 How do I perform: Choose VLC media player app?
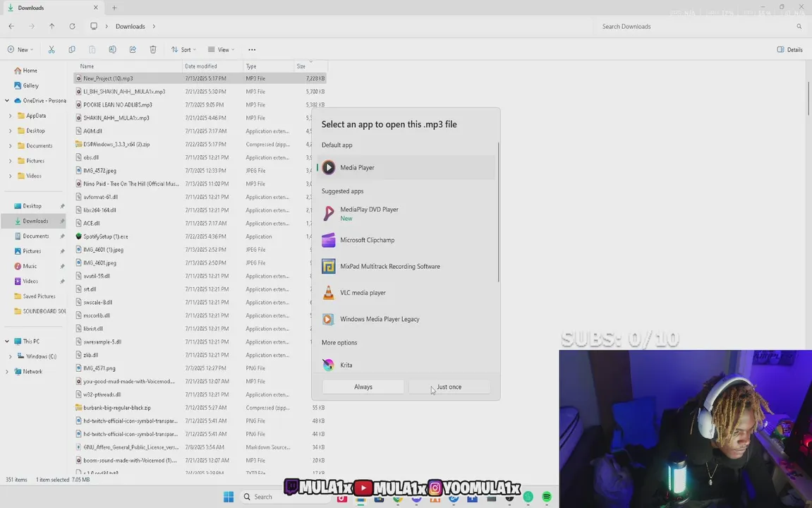click(406, 293)
